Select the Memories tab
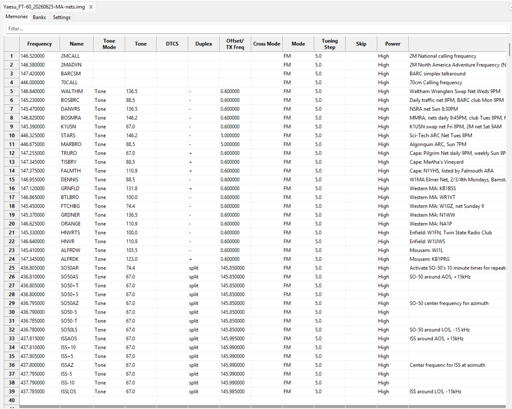The height and width of the screenshot is (409, 512). [x=16, y=17]
